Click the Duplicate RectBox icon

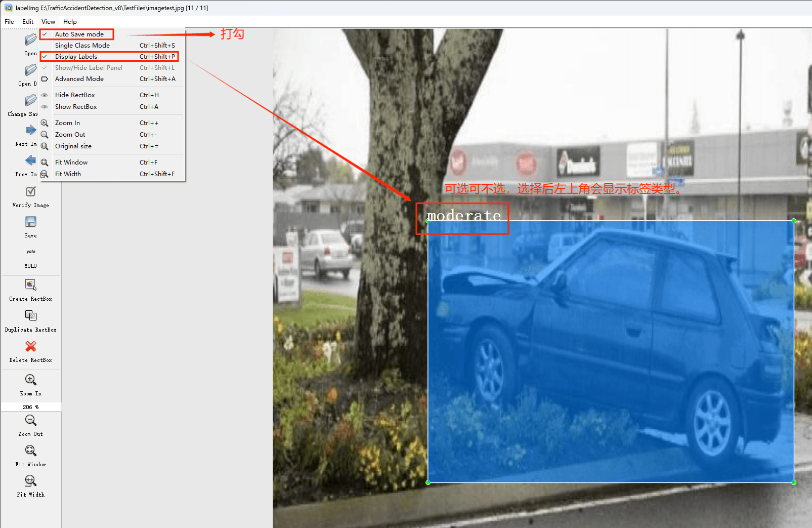click(x=30, y=316)
